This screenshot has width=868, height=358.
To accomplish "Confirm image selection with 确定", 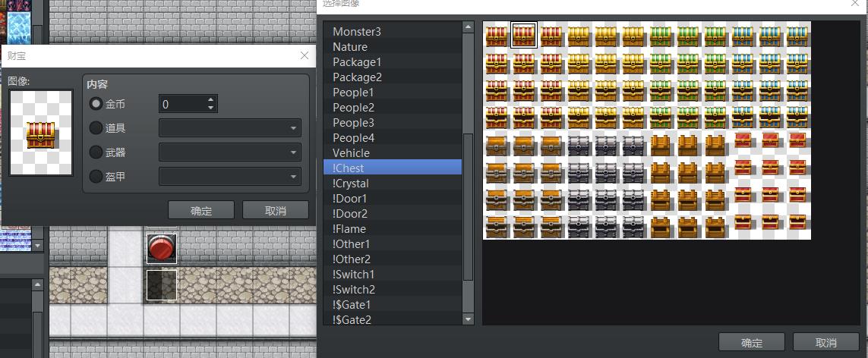I will 751,342.
